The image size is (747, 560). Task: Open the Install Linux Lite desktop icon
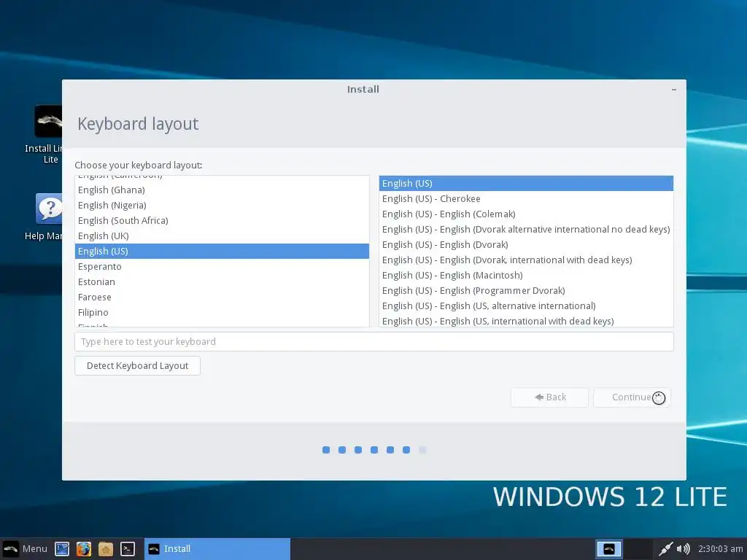47,135
